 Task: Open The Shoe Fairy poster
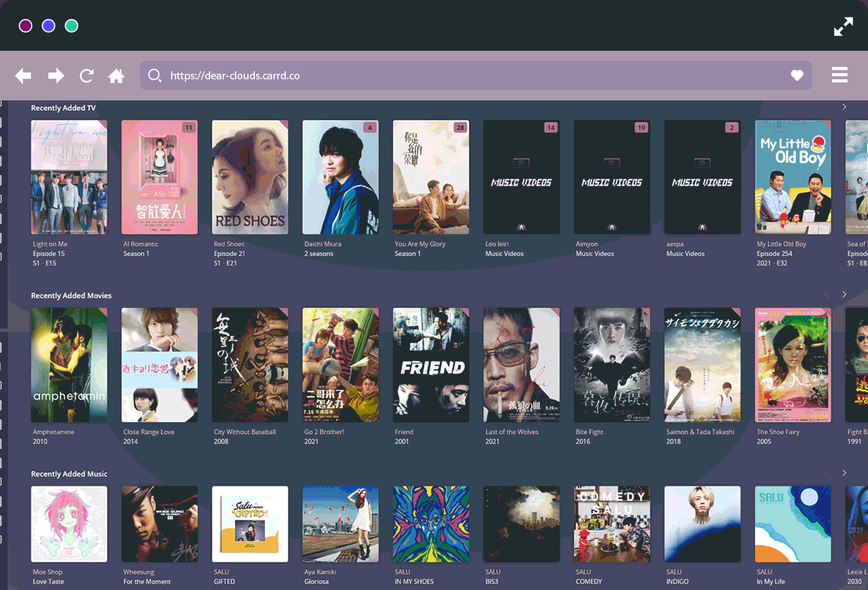(x=793, y=365)
